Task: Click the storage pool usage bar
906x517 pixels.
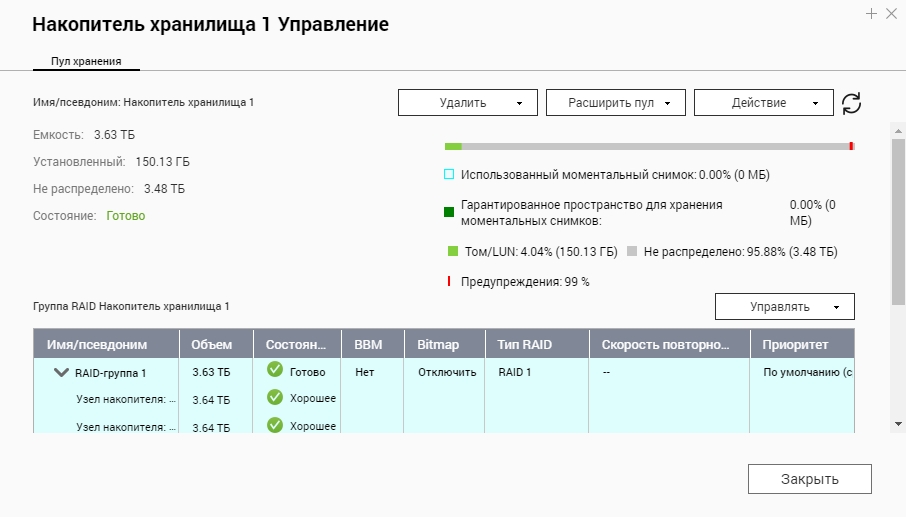Action: 648,146
